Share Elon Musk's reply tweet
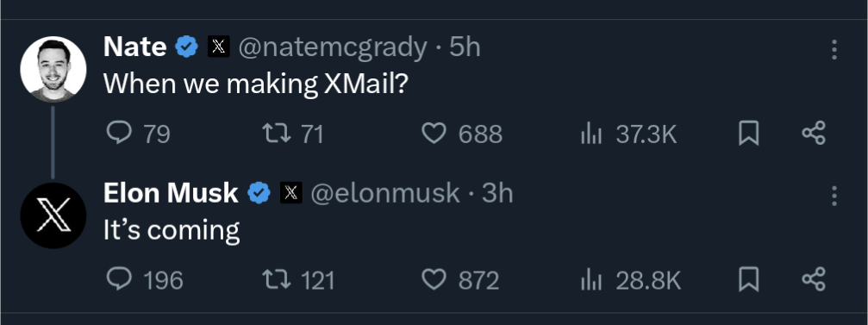The image size is (868, 325). click(x=814, y=279)
